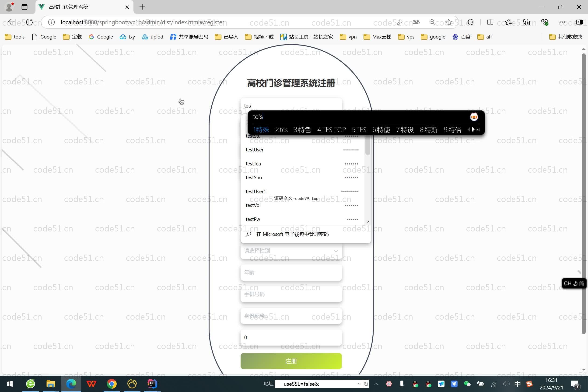Screen dimensions: 588x392
Task: Open browser essentials heart icon
Action: 545,22
